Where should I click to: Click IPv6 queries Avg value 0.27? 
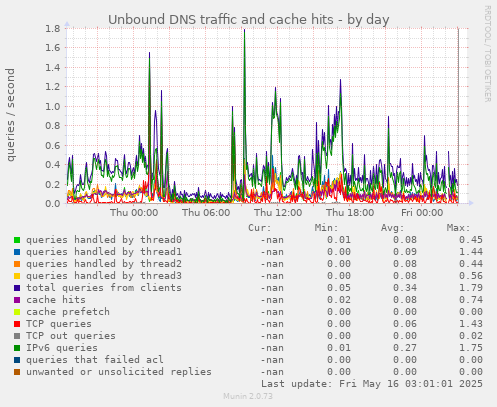coord(405,348)
